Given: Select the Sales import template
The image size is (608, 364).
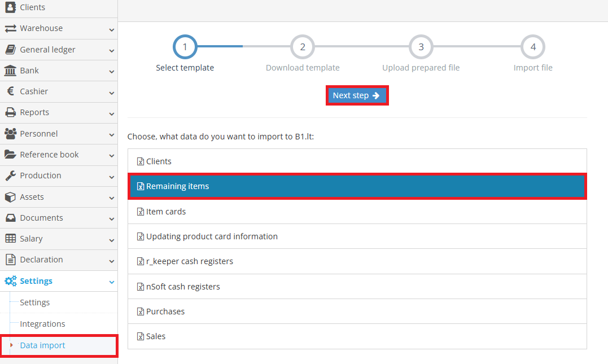Looking at the screenshot, I should tap(357, 336).
